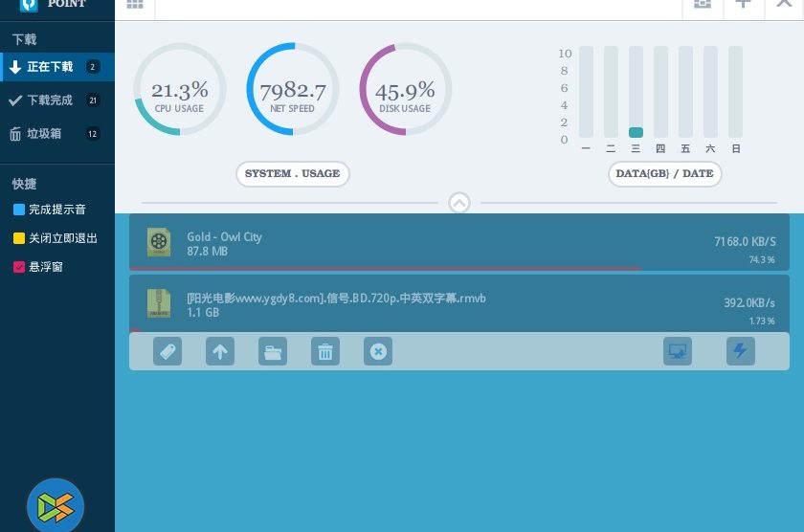Click the 快捷 section heading
Image resolution: width=804 pixels, height=532 pixels.
point(24,184)
